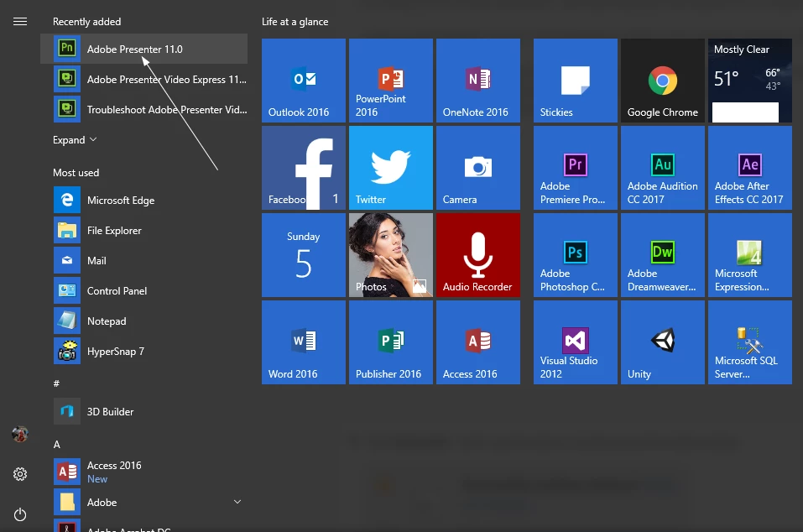Open Microsoft Edge from Most used
Image resolution: width=803 pixels, height=532 pixels.
(x=143, y=201)
